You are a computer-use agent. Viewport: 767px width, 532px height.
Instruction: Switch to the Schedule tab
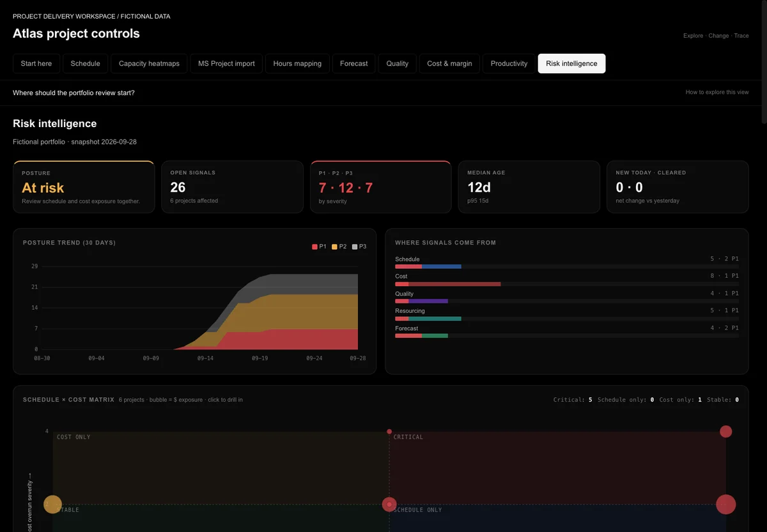click(86, 64)
